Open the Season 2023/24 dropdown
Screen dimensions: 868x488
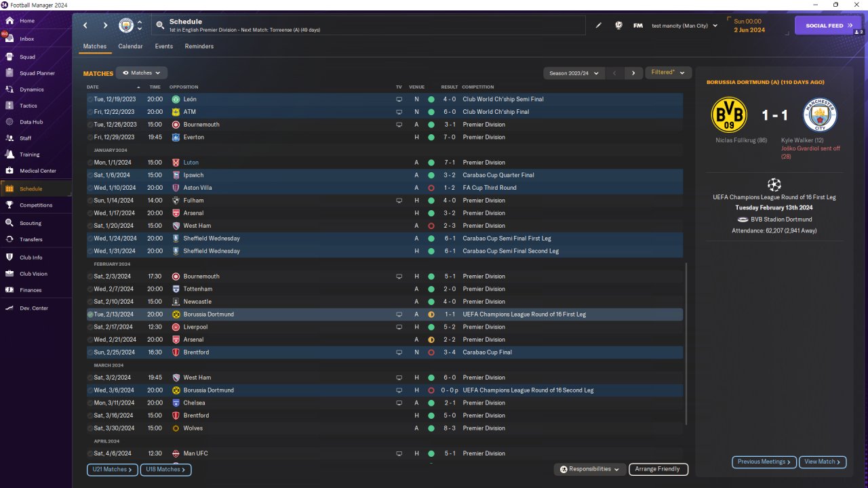pyautogui.click(x=573, y=73)
